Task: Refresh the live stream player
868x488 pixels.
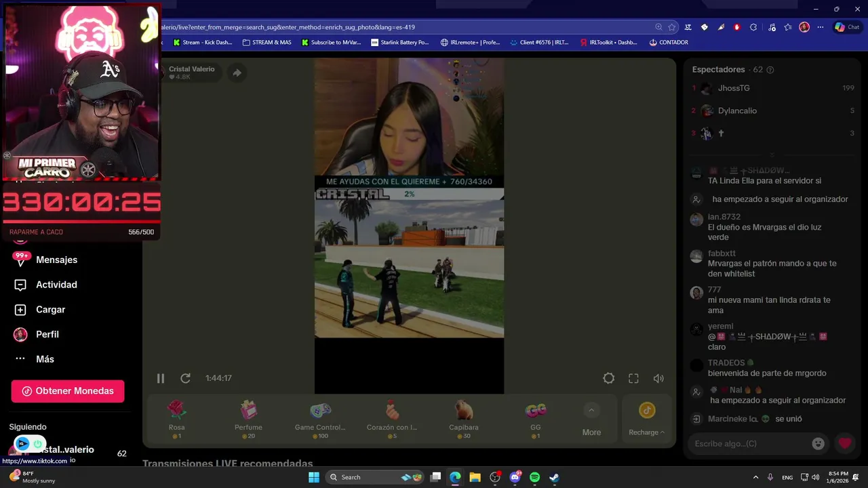Action: pyautogui.click(x=185, y=378)
